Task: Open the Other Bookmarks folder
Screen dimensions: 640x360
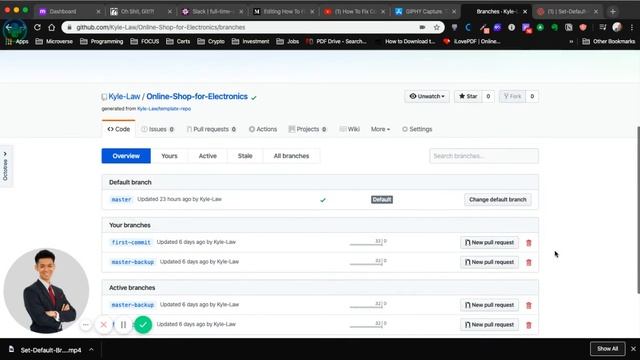Action: pos(609,41)
